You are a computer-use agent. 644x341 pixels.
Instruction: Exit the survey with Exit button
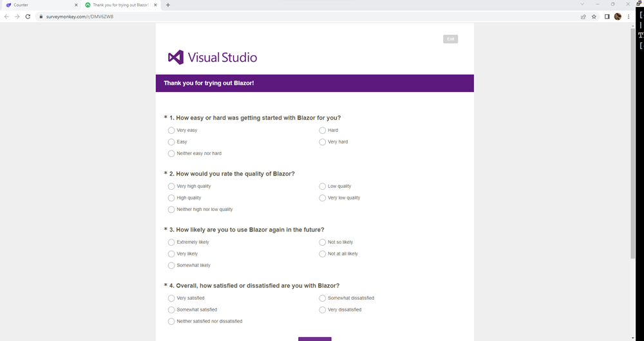tap(451, 39)
